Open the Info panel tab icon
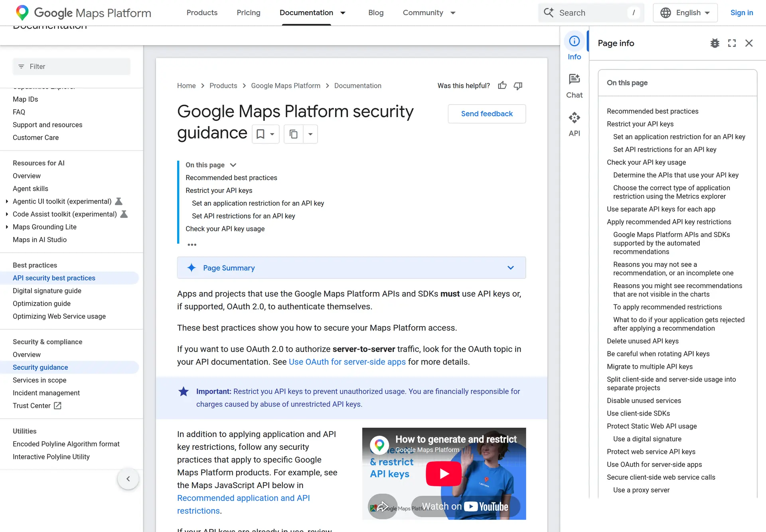 coord(574,41)
